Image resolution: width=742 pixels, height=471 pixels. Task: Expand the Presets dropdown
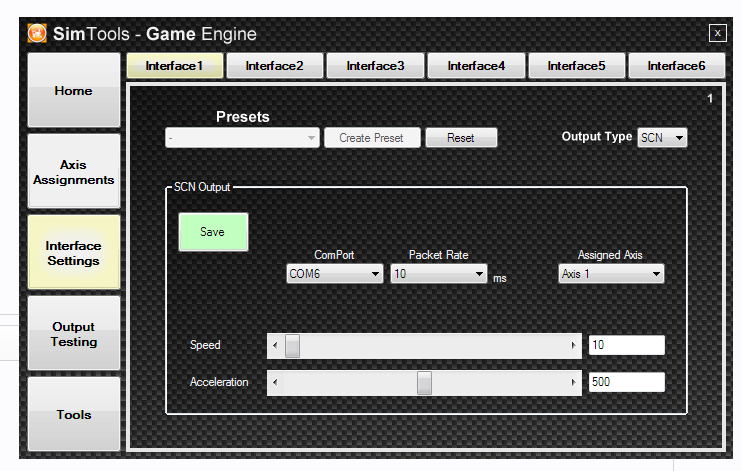242,138
